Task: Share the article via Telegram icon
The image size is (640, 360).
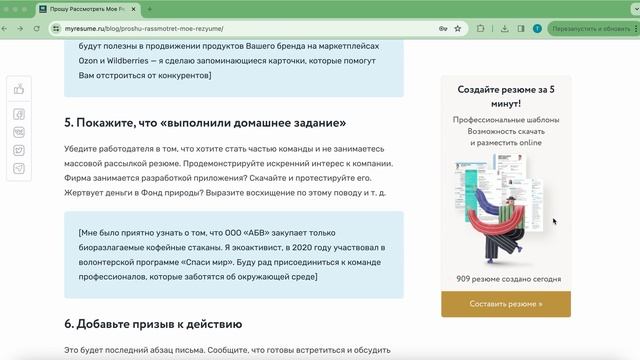Action: [x=19, y=168]
